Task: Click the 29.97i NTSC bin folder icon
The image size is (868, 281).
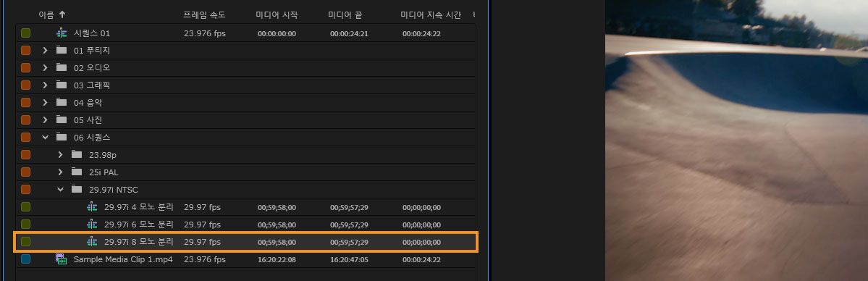Action: (77, 190)
